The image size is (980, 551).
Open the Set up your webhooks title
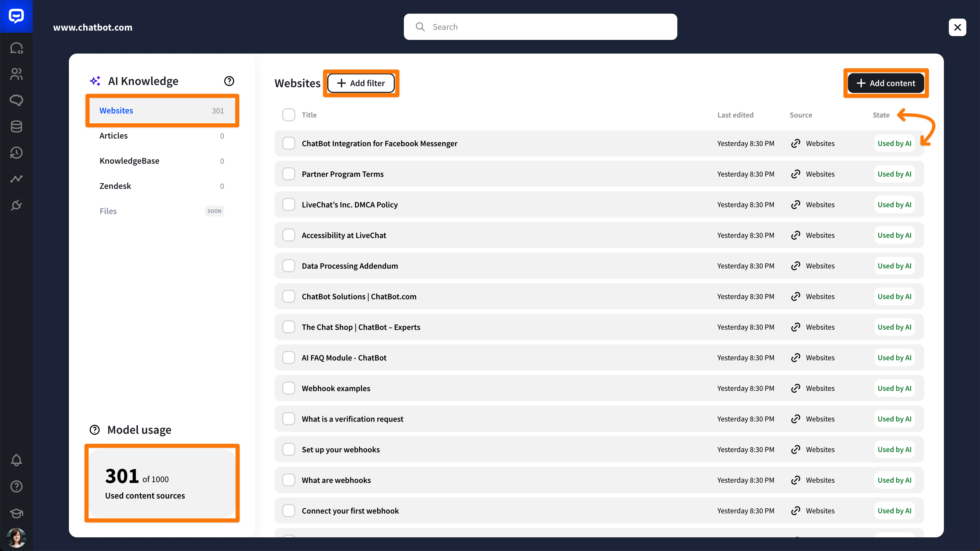click(x=341, y=450)
